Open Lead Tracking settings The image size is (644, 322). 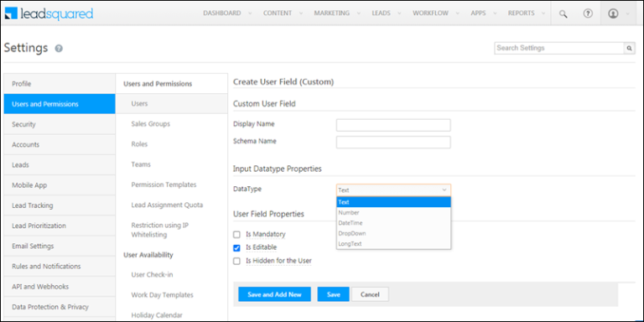(60, 205)
